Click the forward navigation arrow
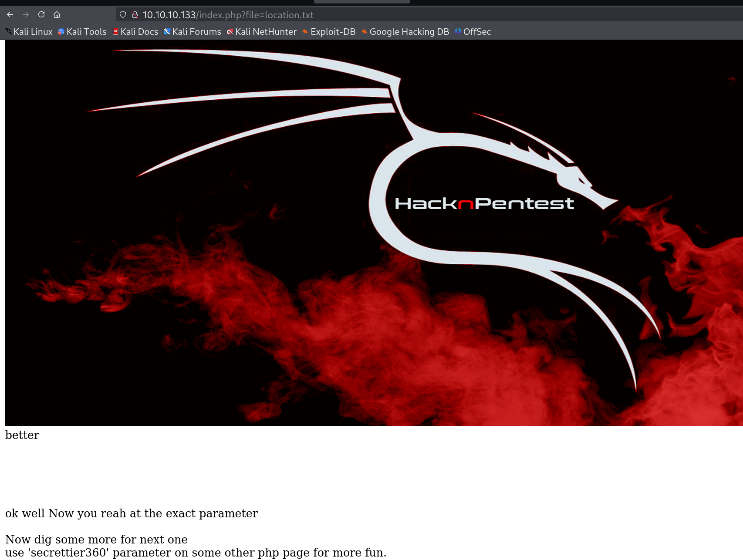The width and height of the screenshot is (743, 560). point(26,15)
